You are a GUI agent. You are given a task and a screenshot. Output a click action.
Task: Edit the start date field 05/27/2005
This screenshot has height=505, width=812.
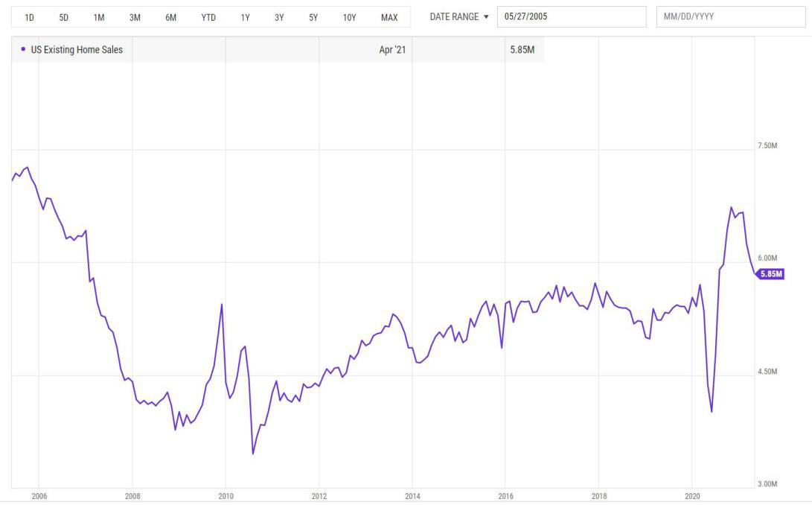coord(572,16)
